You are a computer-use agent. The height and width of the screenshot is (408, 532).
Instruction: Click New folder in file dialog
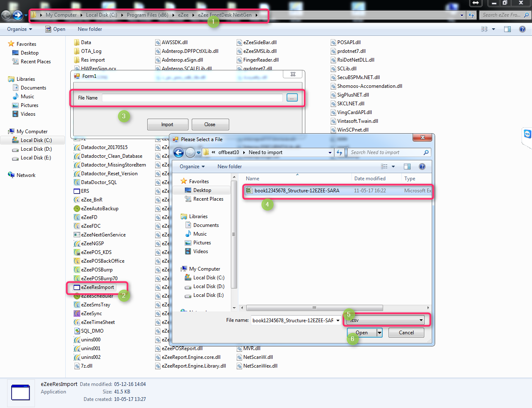(230, 167)
